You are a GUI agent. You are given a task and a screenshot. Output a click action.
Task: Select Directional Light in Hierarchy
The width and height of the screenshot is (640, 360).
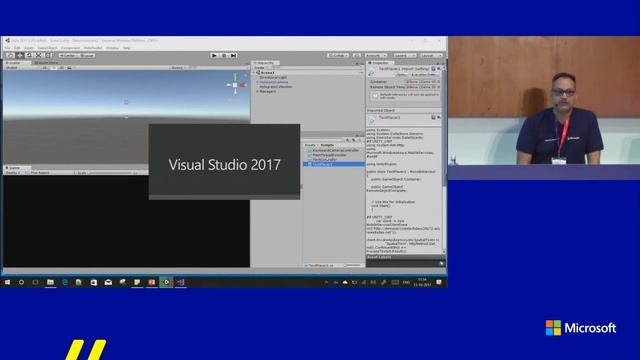pyautogui.click(x=273, y=77)
